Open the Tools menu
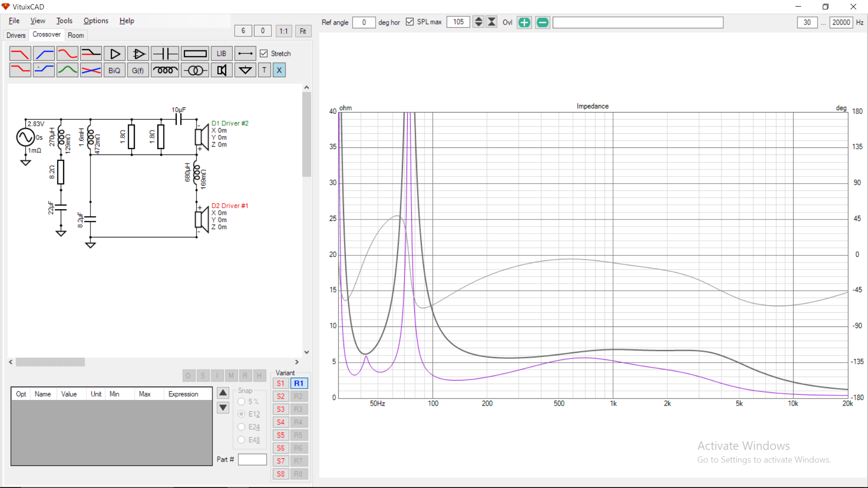 pyautogui.click(x=64, y=21)
